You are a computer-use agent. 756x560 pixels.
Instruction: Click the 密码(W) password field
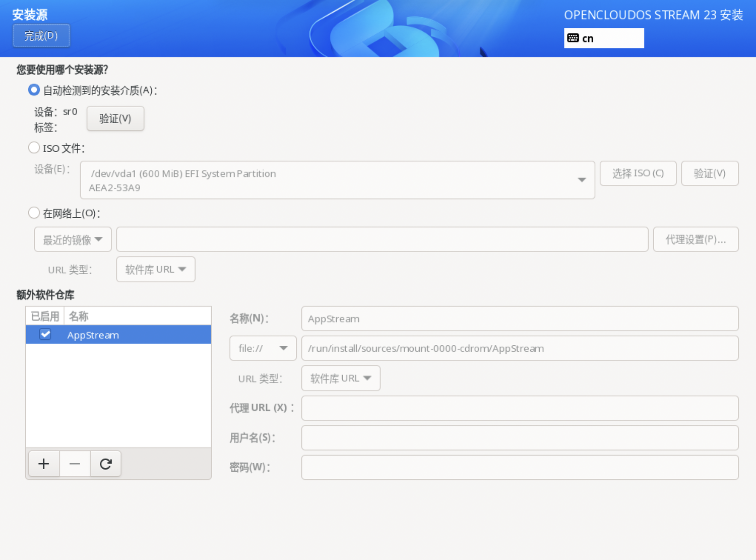coord(520,467)
